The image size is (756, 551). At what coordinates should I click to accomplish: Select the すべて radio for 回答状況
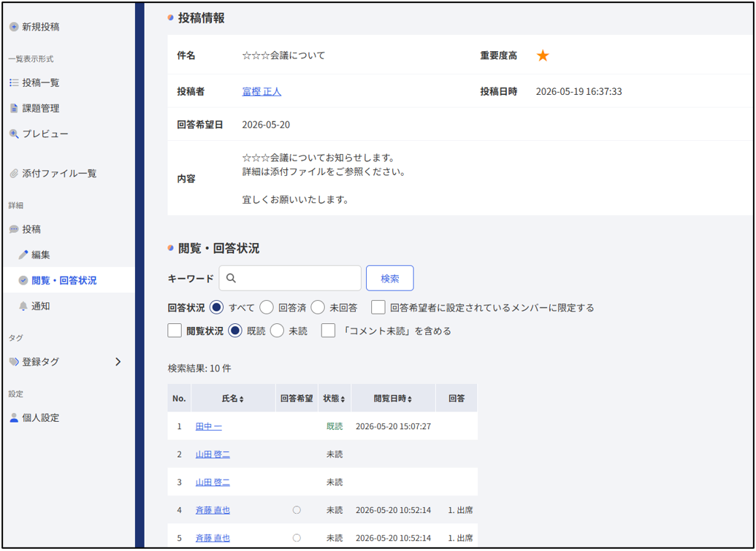pos(217,307)
